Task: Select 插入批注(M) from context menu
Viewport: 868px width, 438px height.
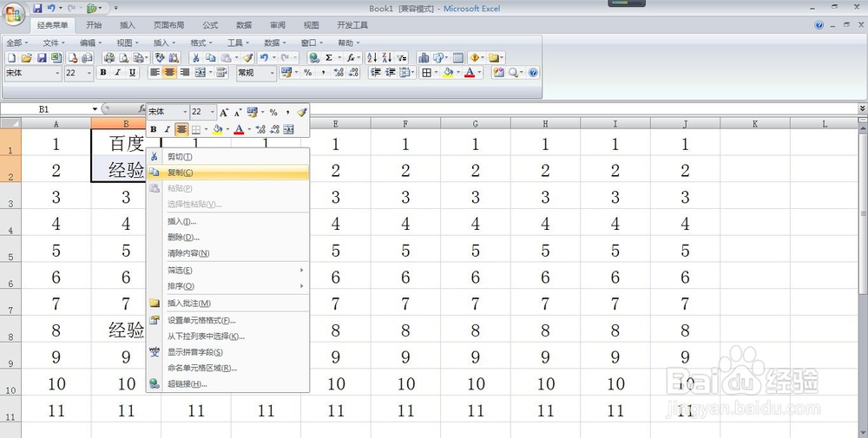Action: coord(227,303)
